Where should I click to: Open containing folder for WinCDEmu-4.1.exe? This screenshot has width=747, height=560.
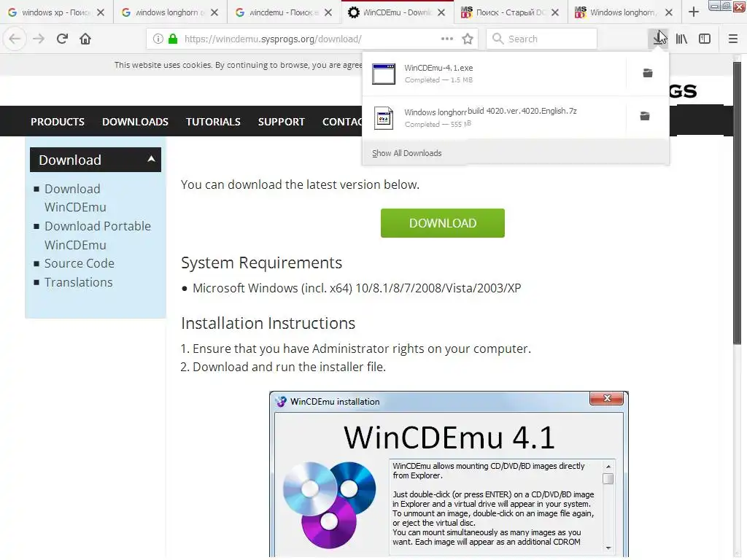[648, 73]
